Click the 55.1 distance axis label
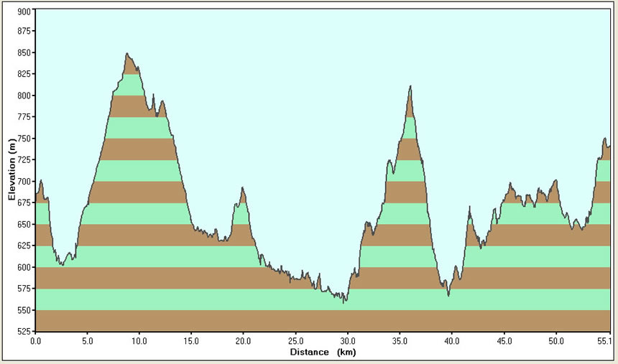The width and height of the screenshot is (618, 364). [x=604, y=341]
